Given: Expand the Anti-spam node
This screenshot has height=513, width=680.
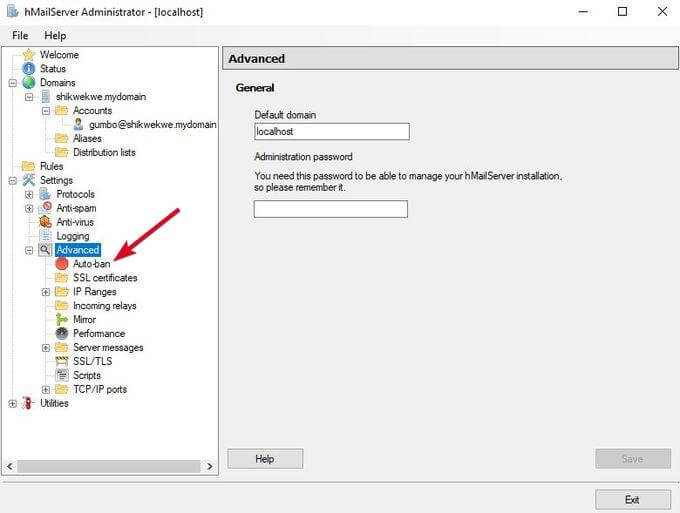Looking at the screenshot, I should [29, 208].
